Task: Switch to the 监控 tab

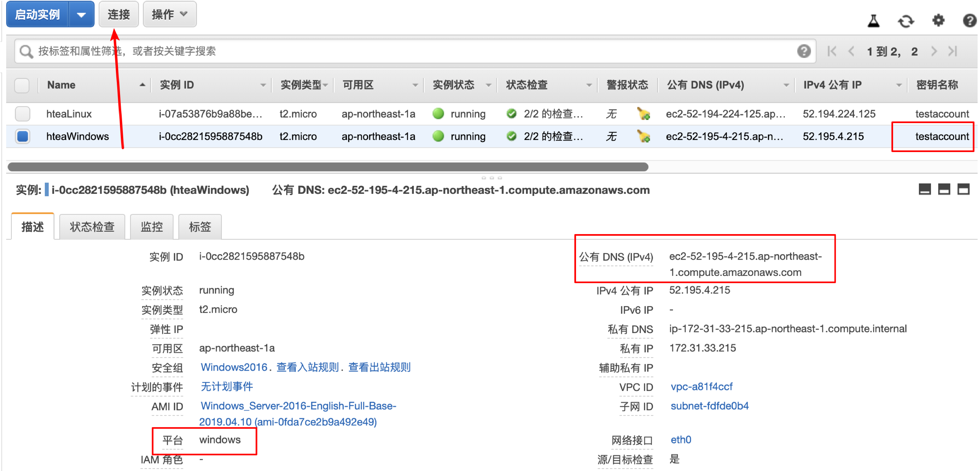Action: tap(151, 227)
